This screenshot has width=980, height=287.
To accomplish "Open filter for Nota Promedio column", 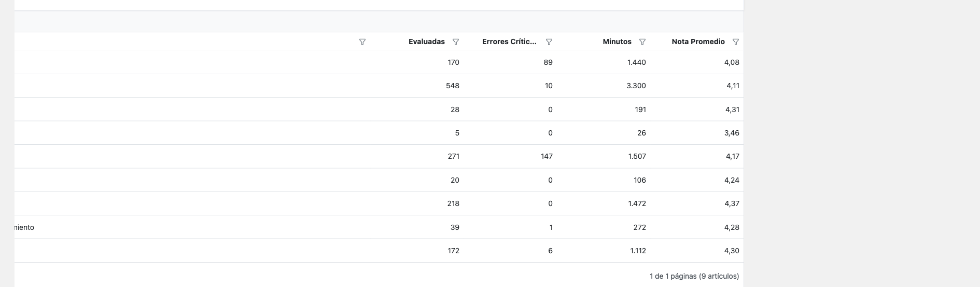I will [736, 42].
